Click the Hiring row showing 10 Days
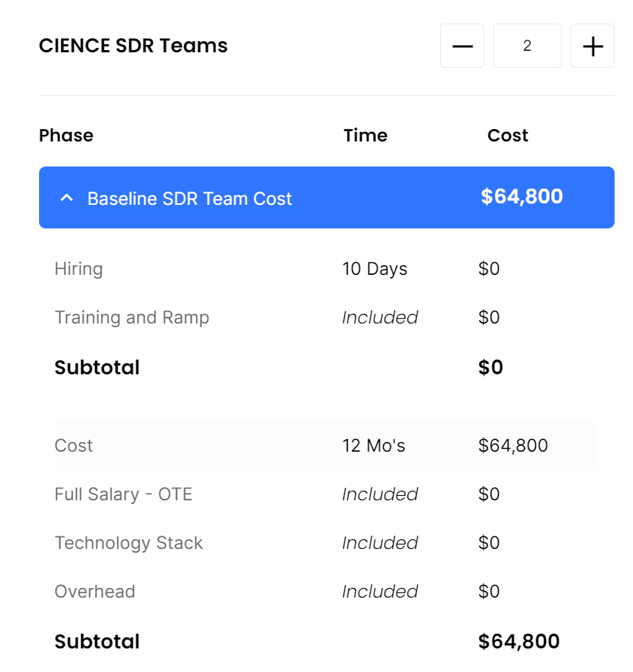 point(221,269)
